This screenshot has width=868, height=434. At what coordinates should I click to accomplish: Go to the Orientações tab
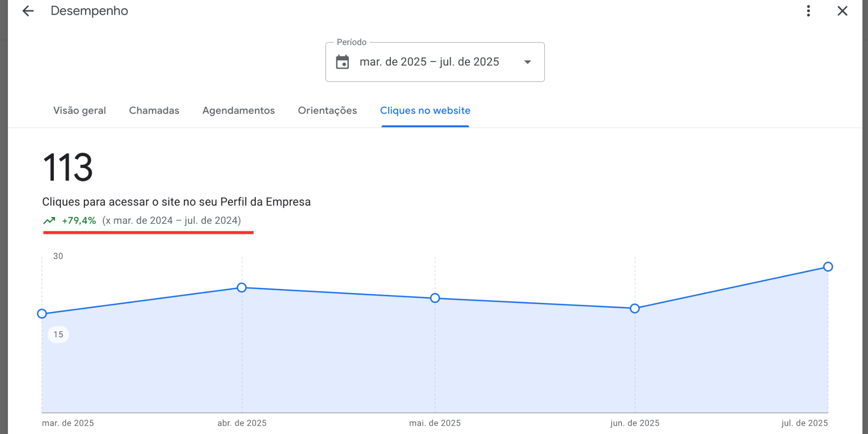point(327,111)
